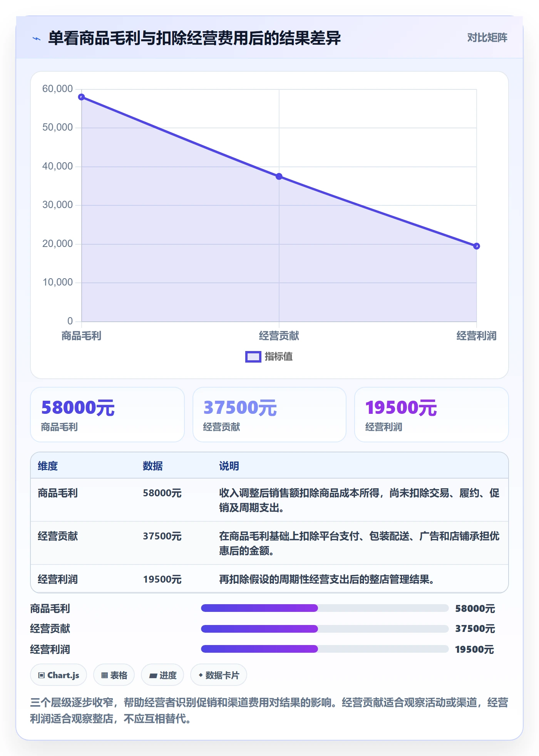Click the 商品毛利 data point on chart

coord(82,97)
